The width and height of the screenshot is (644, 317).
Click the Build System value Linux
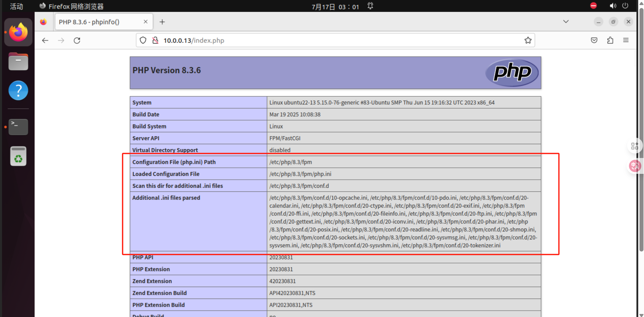(x=276, y=126)
